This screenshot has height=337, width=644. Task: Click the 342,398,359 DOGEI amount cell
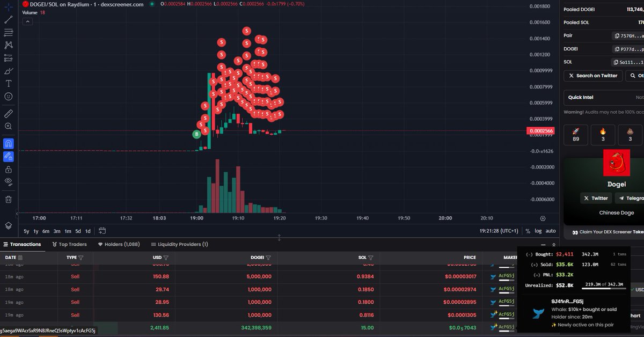coord(257,327)
